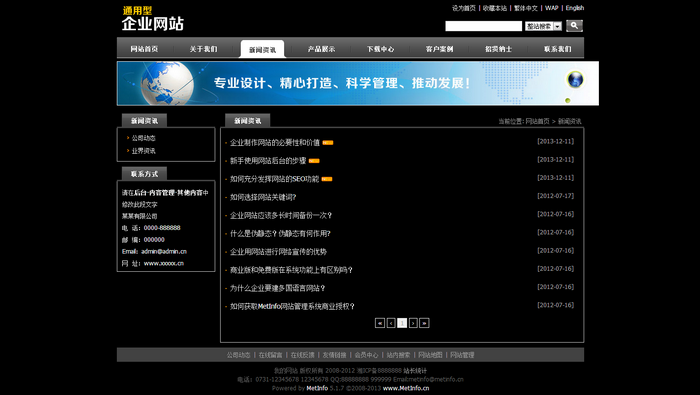Click the 设为首页 link
This screenshot has width=700, height=395.
coord(464,8)
